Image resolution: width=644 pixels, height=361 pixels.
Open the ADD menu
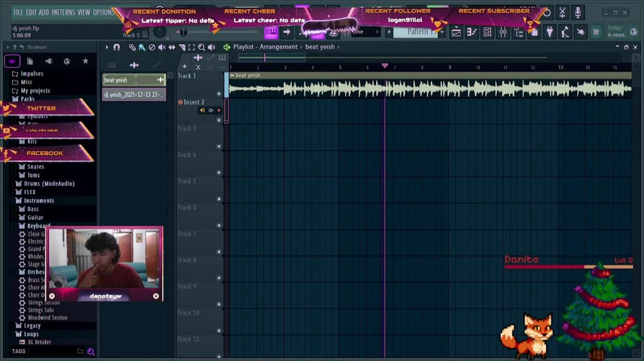[44, 12]
